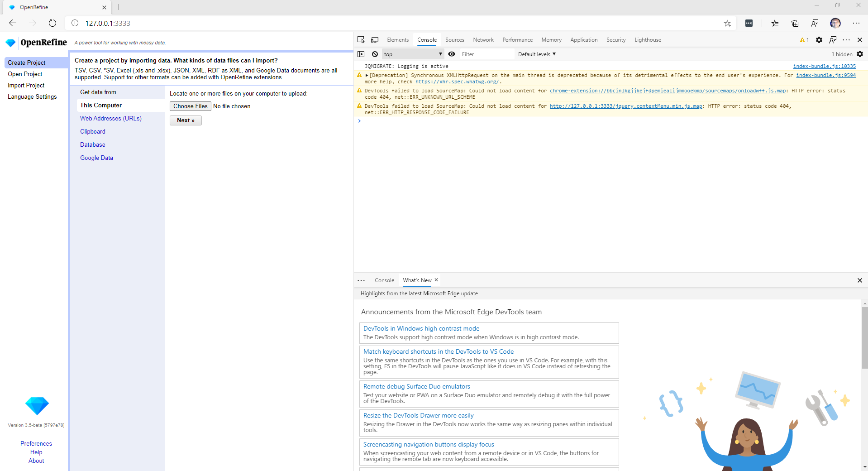Close the DevTools drawer
Viewport: 868px width, 471px height.
860,280
